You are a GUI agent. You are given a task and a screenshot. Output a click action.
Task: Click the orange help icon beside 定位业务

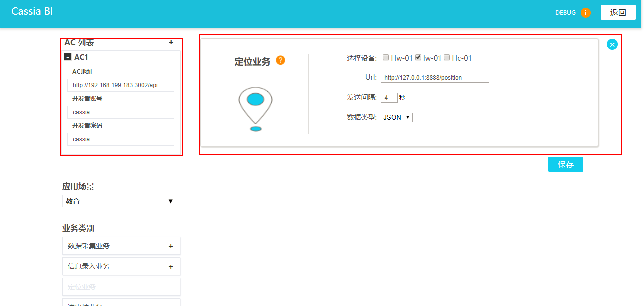[x=280, y=60]
